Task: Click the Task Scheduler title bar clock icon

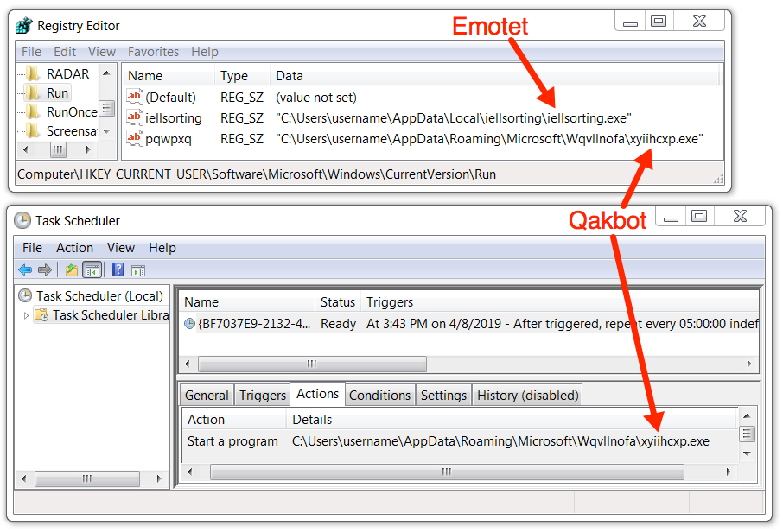Action: pyautogui.click(x=22, y=220)
